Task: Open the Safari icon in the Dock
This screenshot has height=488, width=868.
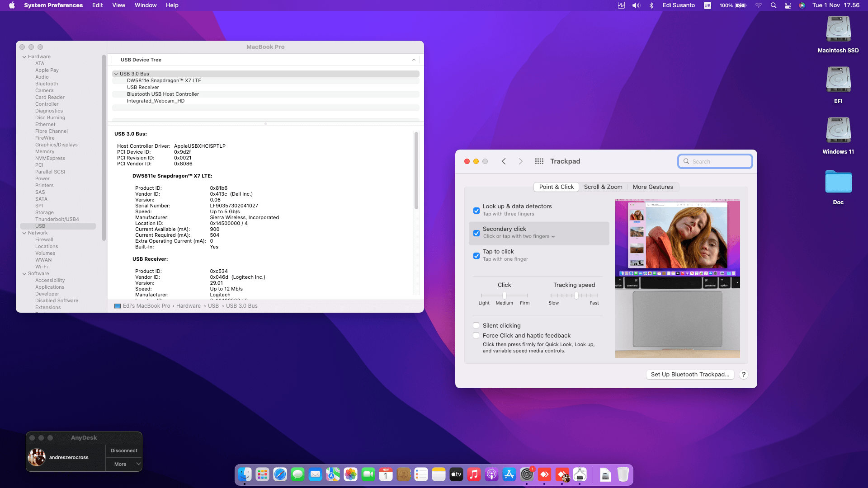Action: tap(280, 474)
